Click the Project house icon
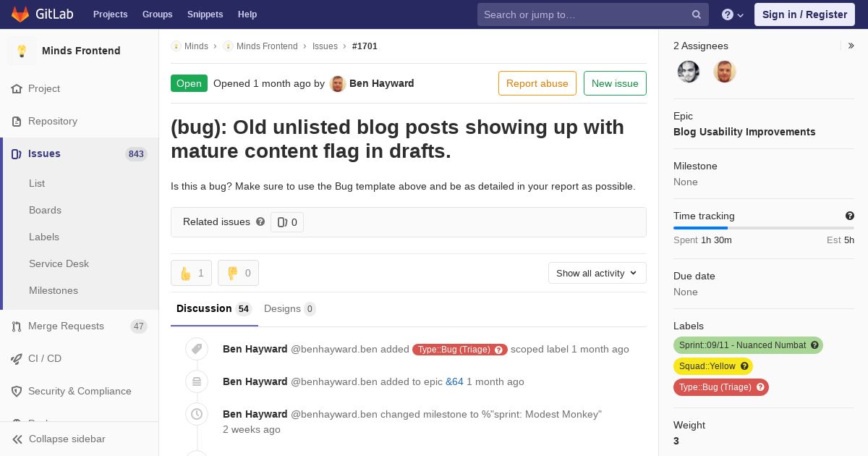 coord(17,88)
